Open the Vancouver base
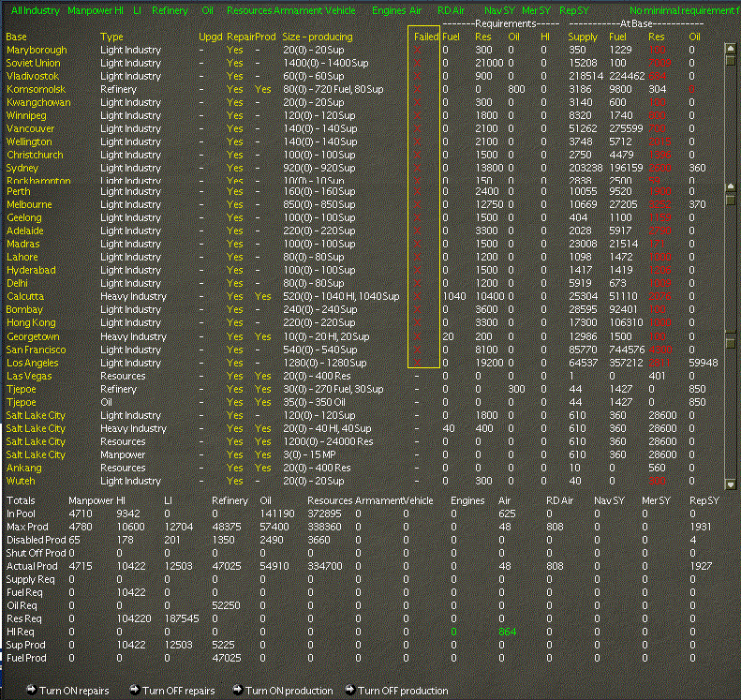The image size is (741, 700). coord(30,128)
